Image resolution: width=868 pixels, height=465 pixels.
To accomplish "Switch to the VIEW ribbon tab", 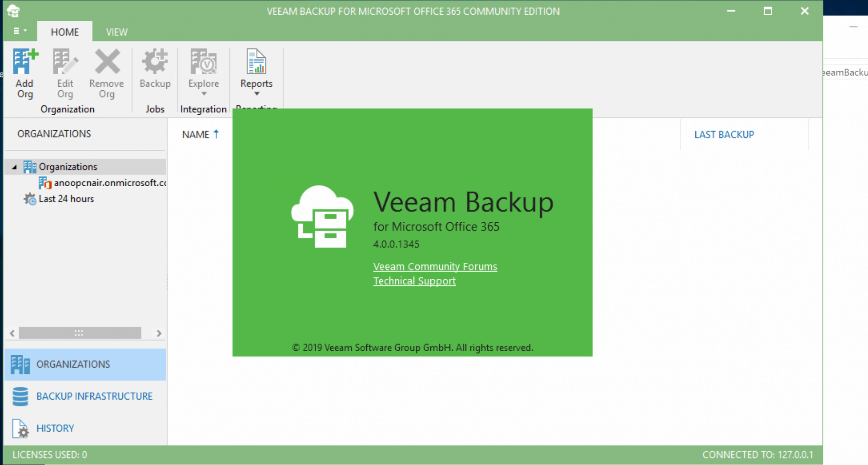I will point(117,32).
